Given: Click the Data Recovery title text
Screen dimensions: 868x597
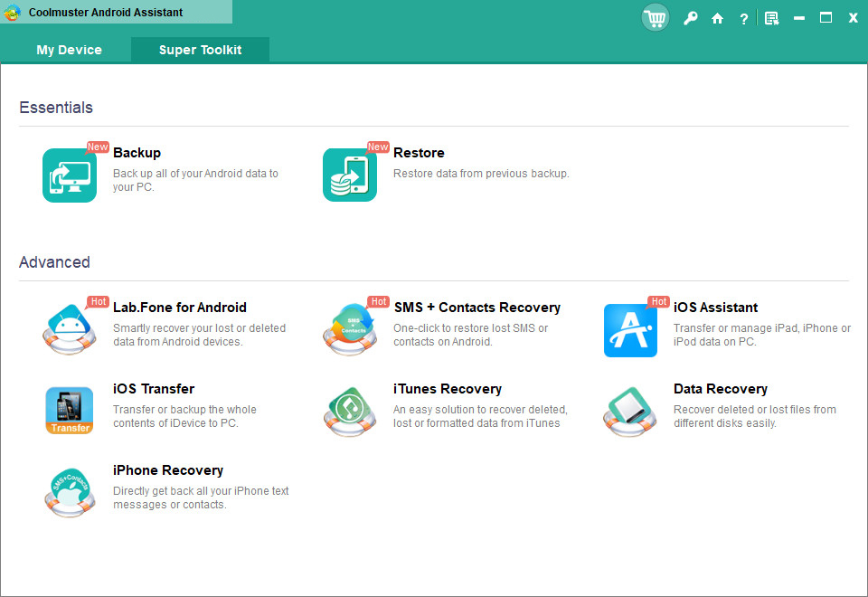Looking at the screenshot, I should pyautogui.click(x=720, y=389).
